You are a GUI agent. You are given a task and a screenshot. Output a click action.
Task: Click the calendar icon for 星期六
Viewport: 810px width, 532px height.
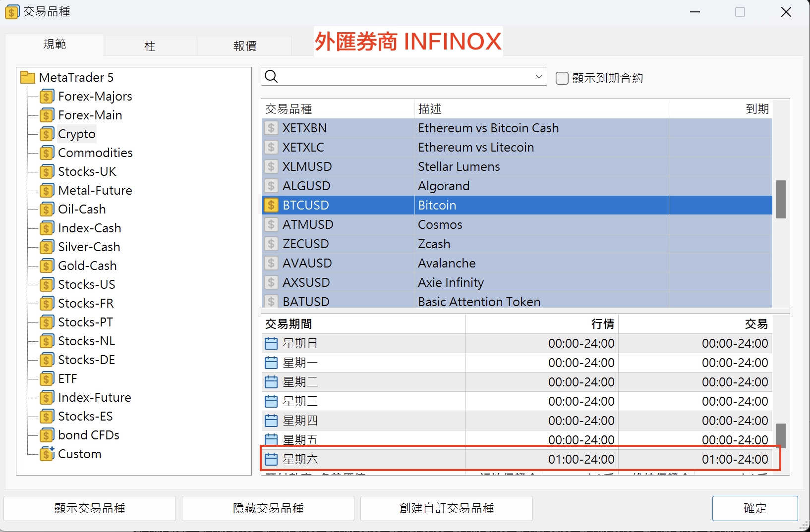pyautogui.click(x=271, y=459)
